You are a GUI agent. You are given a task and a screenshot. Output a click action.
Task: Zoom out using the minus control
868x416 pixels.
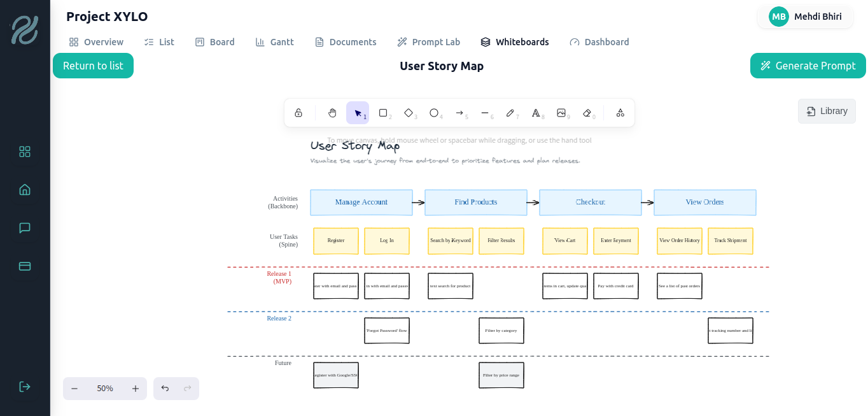coord(74,388)
